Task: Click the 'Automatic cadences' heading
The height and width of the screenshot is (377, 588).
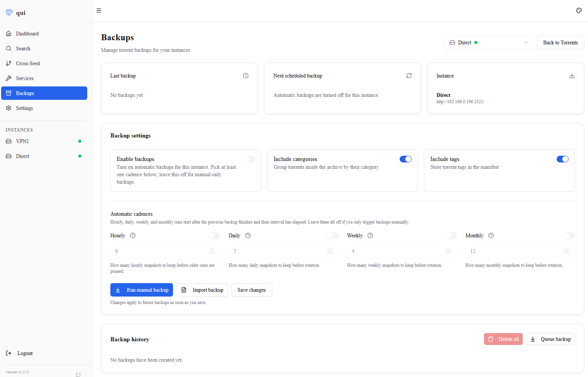Action: (x=132, y=214)
